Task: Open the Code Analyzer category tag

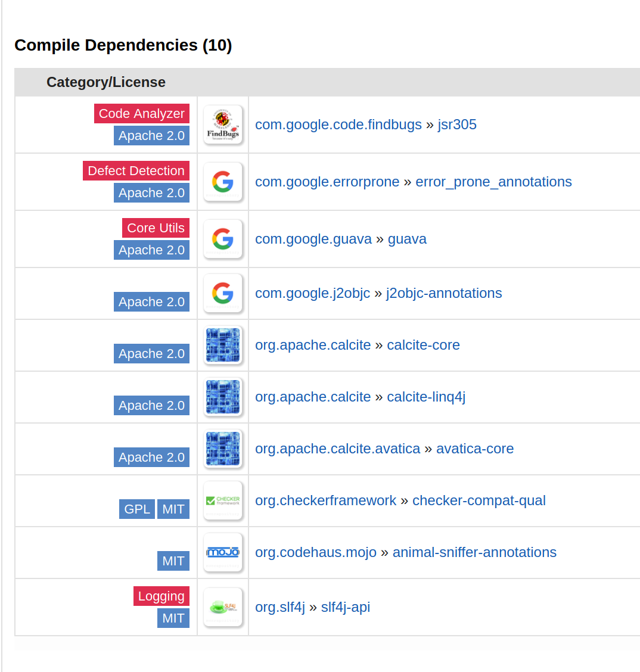Action: [x=142, y=114]
